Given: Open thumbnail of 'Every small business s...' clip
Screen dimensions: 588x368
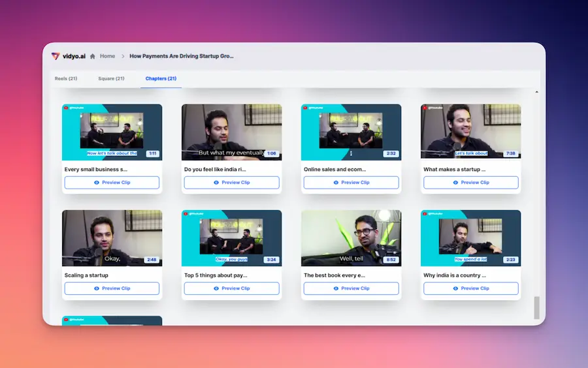Looking at the screenshot, I should [x=112, y=132].
